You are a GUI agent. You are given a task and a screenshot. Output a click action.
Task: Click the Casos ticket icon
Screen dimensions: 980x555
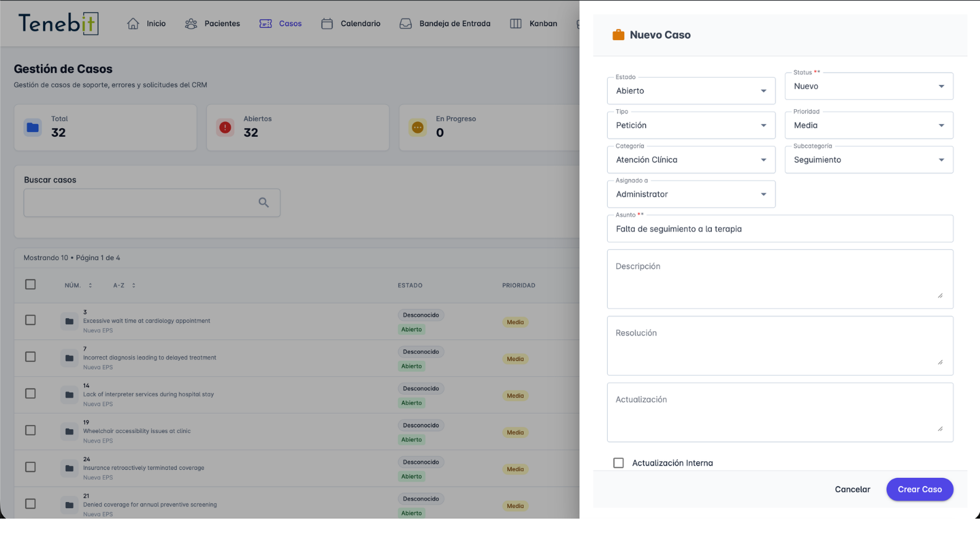266,23
